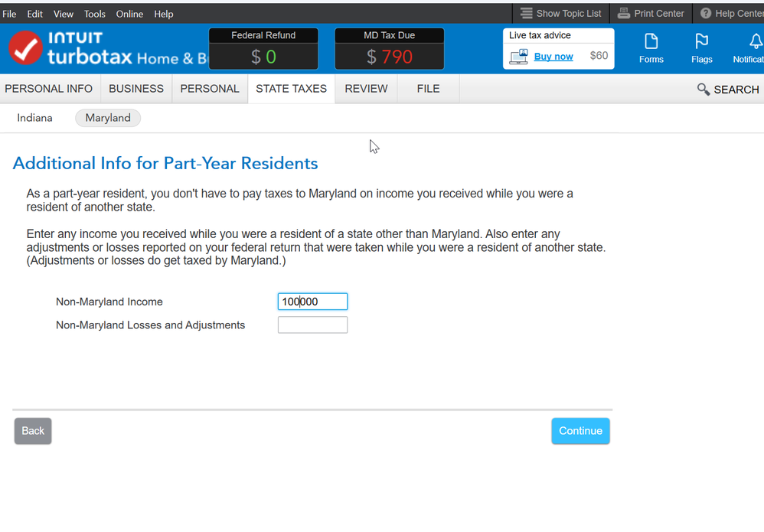This screenshot has height=532, width=764.
Task: Open the Help Center
Action: [732, 13]
